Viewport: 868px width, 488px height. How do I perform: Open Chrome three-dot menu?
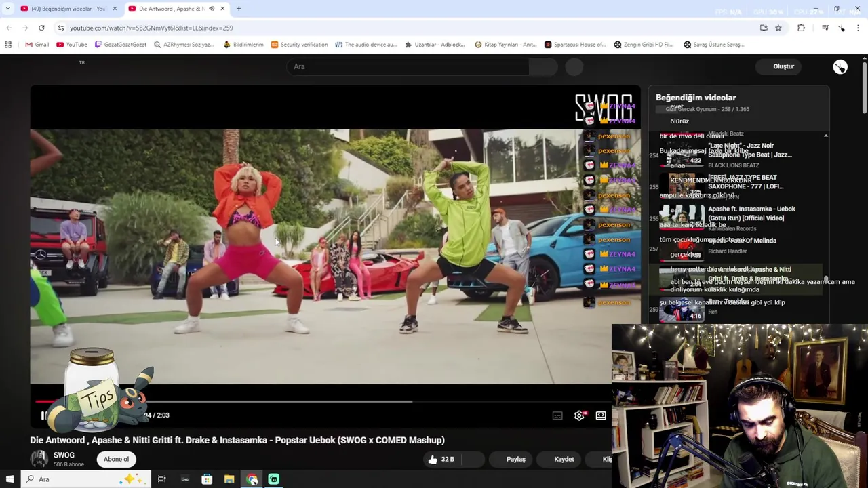tap(858, 28)
